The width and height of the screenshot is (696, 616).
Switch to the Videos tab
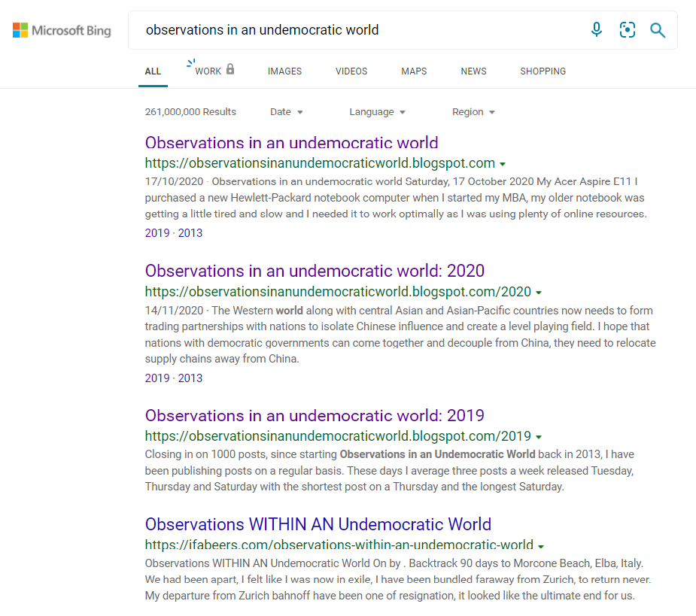click(x=351, y=71)
